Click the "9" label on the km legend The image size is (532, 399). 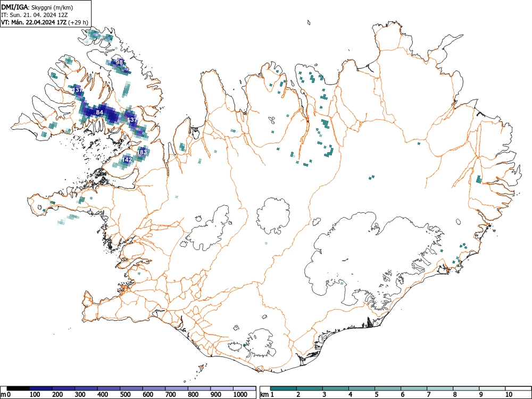(x=481, y=394)
